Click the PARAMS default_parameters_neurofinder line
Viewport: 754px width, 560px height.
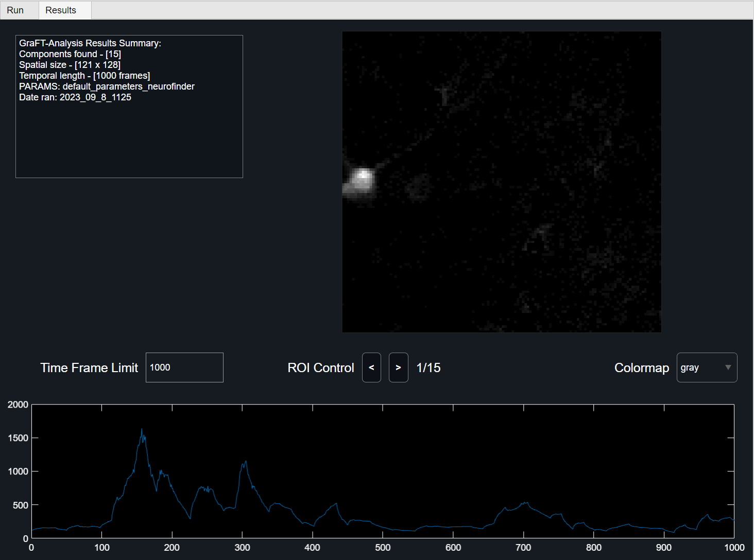(107, 86)
